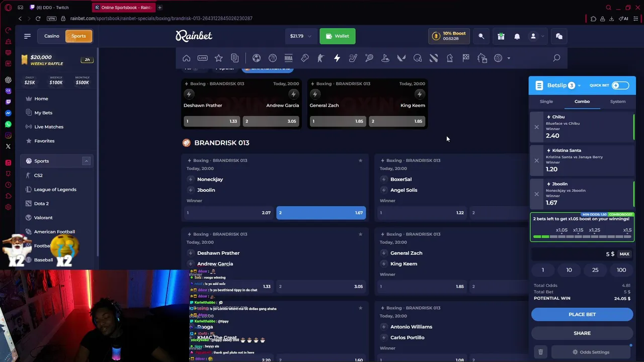Toggle the sidebar hamburger menu
This screenshot has height=362, width=644.
[x=27, y=36]
